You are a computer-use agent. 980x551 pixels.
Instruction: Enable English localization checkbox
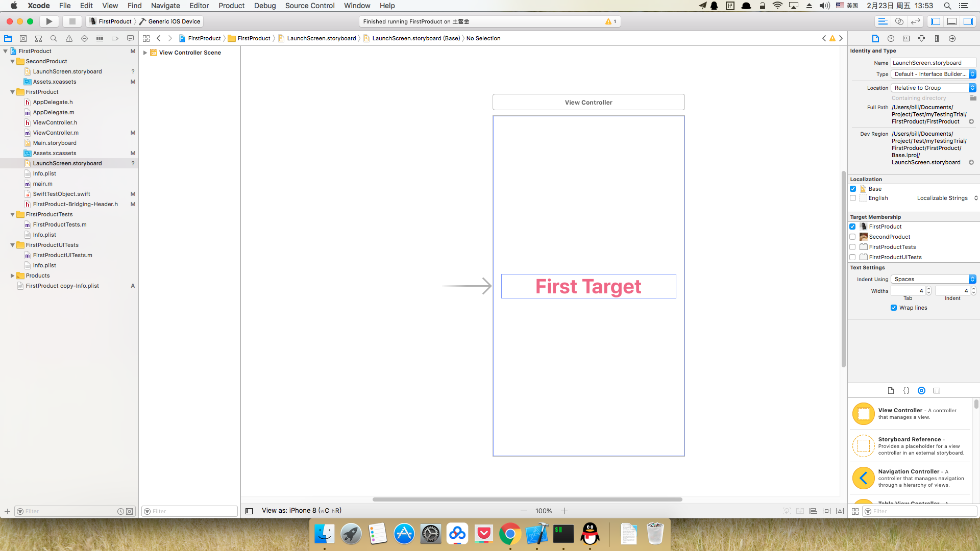[853, 198]
